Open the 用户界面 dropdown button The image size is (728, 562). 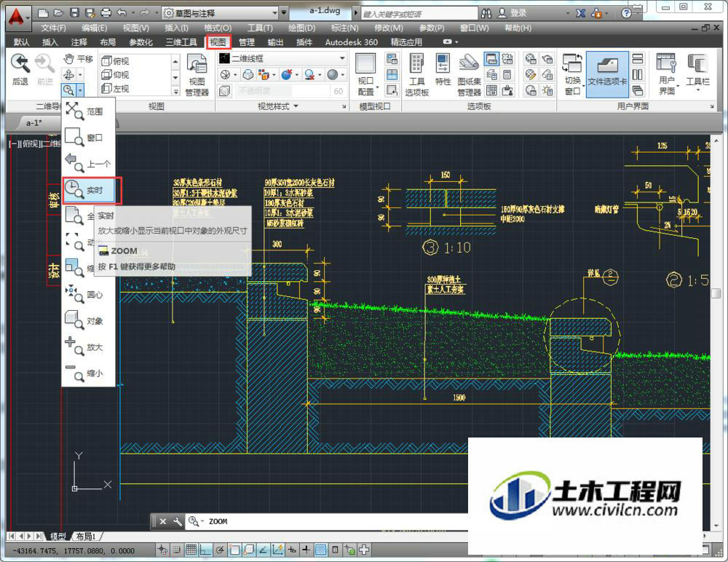[667, 74]
